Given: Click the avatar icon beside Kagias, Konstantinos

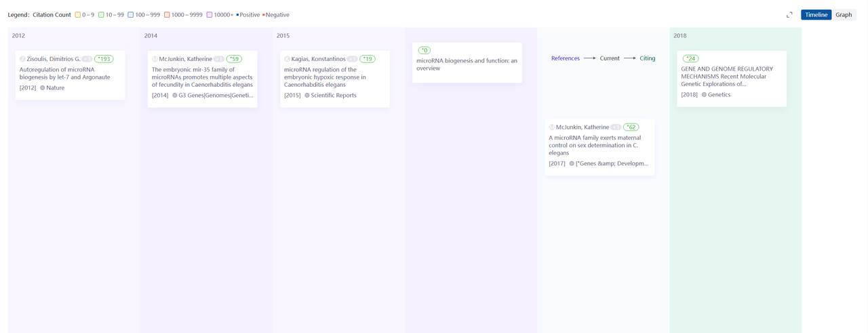Looking at the screenshot, I should coord(287,59).
